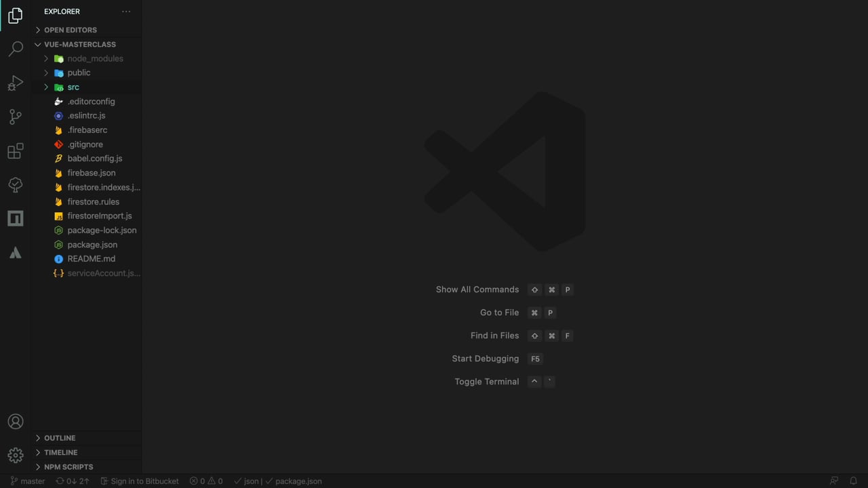Open the firebase.json file
Image resolution: width=868 pixels, height=488 pixels.
click(86, 173)
